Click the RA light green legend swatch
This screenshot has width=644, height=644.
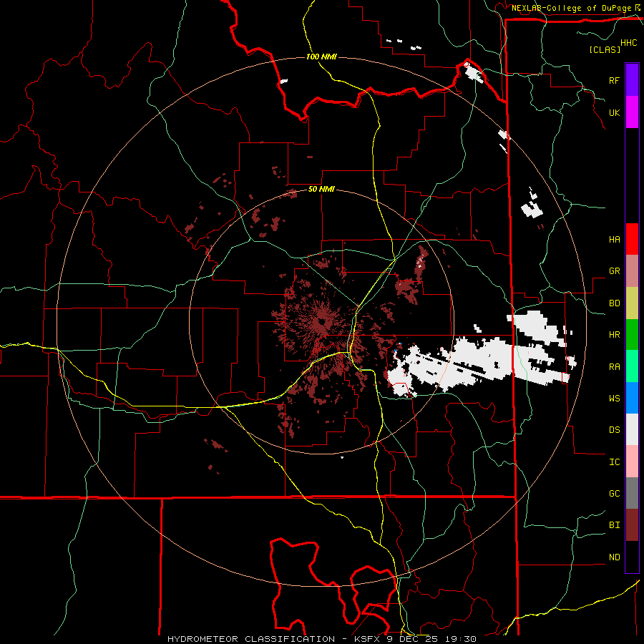[x=632, y=366]
